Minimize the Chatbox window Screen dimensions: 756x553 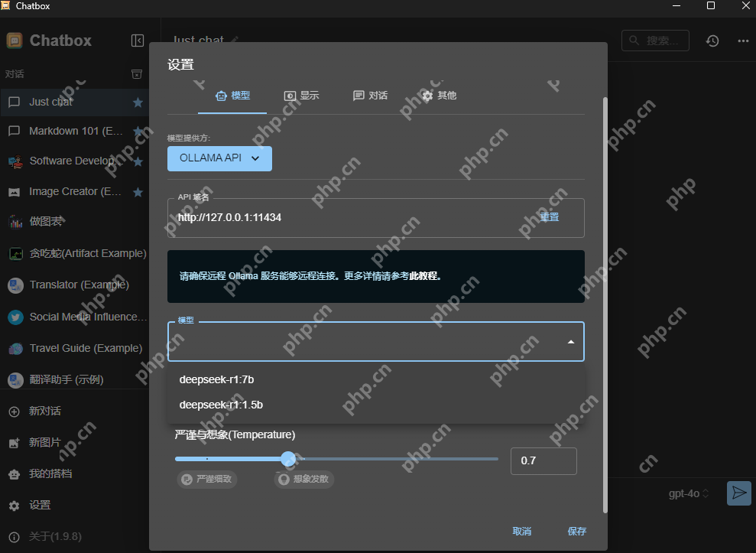pos(677,6)
